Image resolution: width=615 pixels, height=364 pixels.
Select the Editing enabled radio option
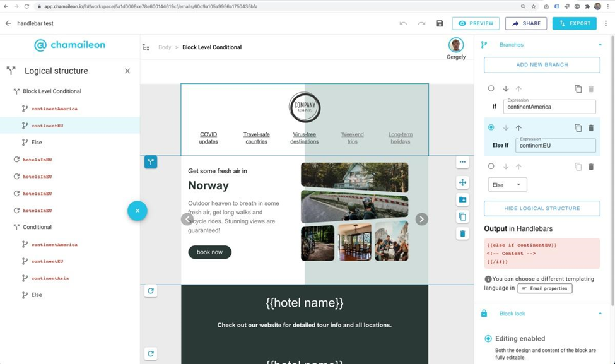[x=488, y=339]
